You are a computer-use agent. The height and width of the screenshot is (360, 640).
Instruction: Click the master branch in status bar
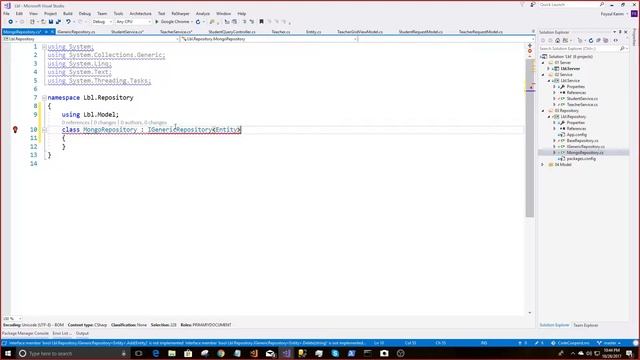pos(609,343)
